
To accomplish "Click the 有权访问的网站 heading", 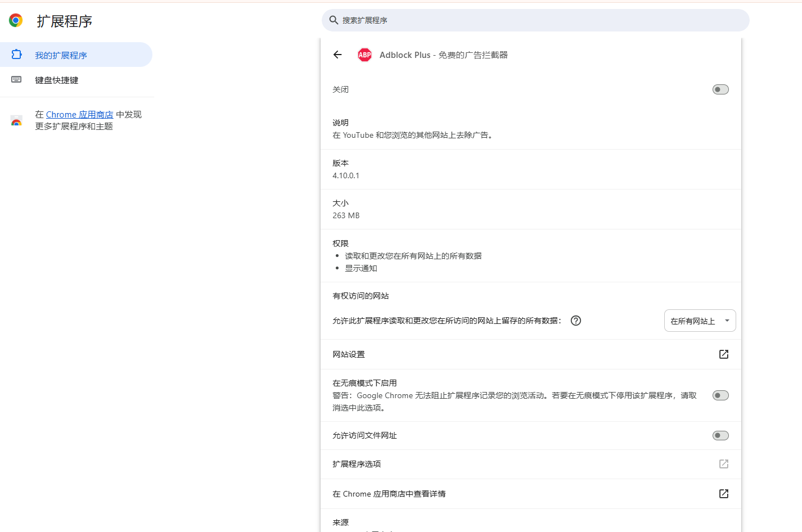I will (x=361, y=296).
